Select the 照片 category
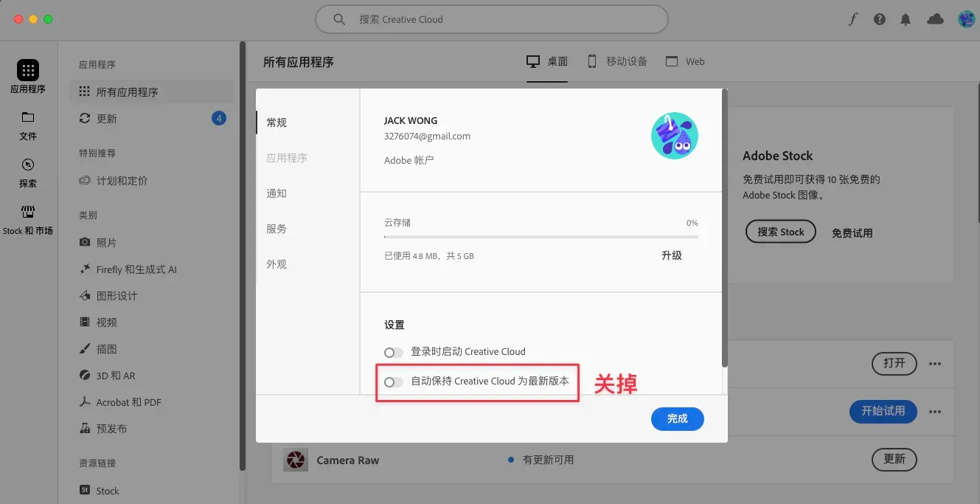Viewport: 980px width, 504px height. click(x=98, y=243)
